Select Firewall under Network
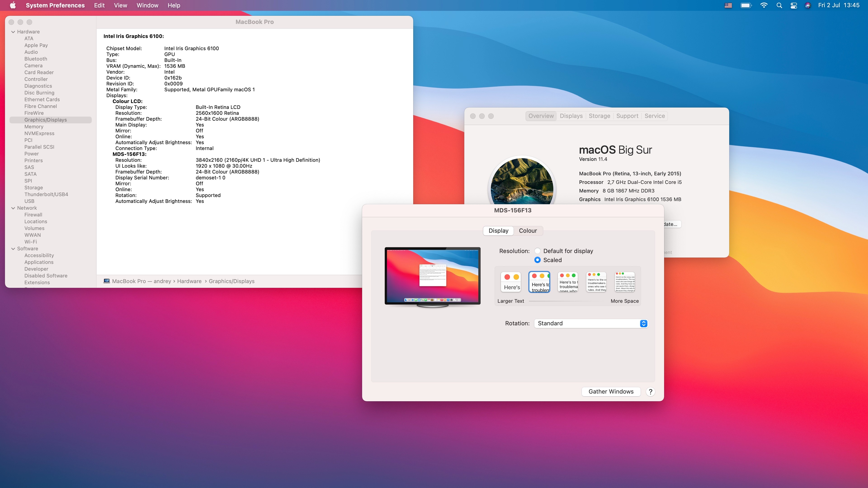This screenshot has height=488, width=868. pos(33,215)
